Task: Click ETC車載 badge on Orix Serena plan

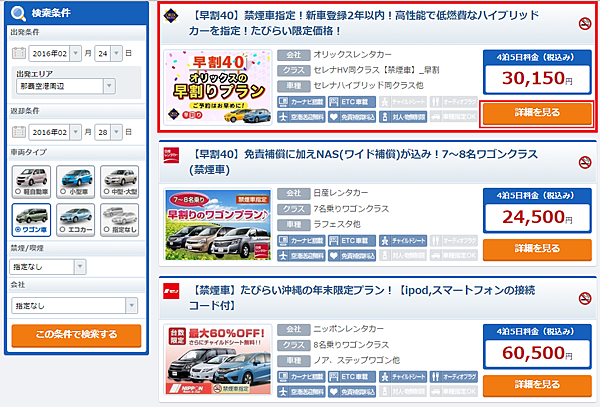Action: pyautogui.click(x=352, y=102)
